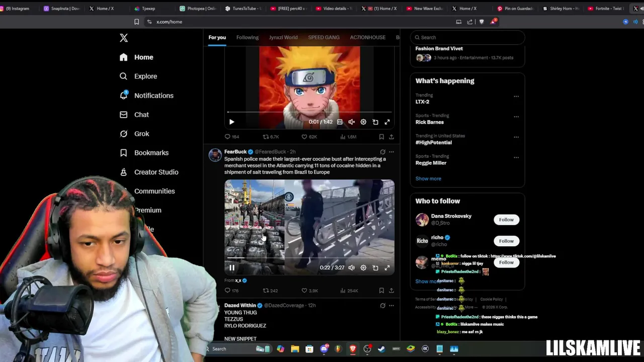Screen dimensions: 644x362
Task: Switch to the AC7IONHOUSE tab
Action: (368, 37)
